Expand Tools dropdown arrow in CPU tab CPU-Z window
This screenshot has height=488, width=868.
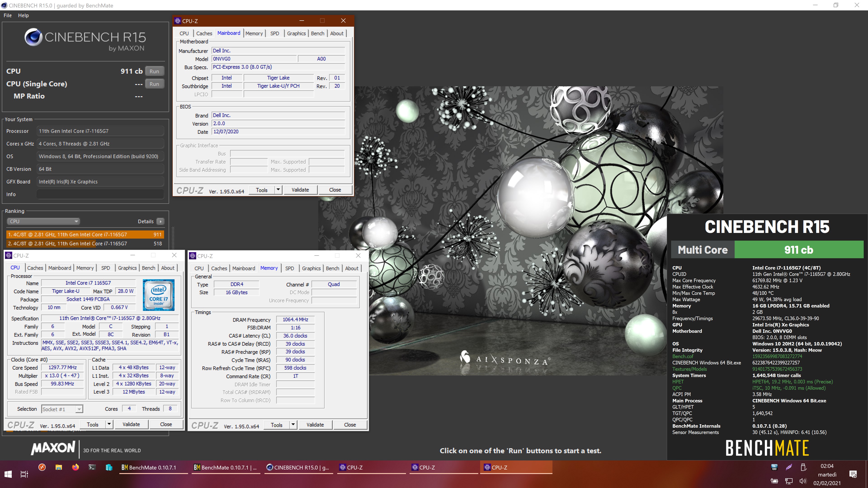[109, 424]
